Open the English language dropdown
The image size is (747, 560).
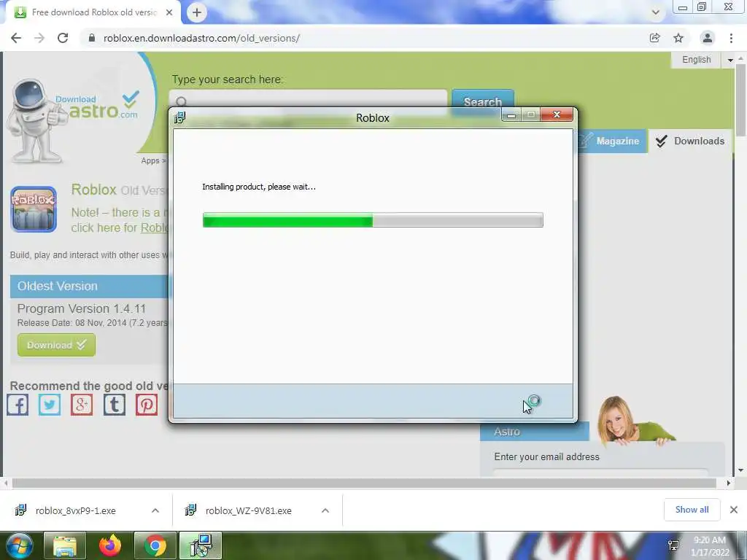tap(703, 60)
